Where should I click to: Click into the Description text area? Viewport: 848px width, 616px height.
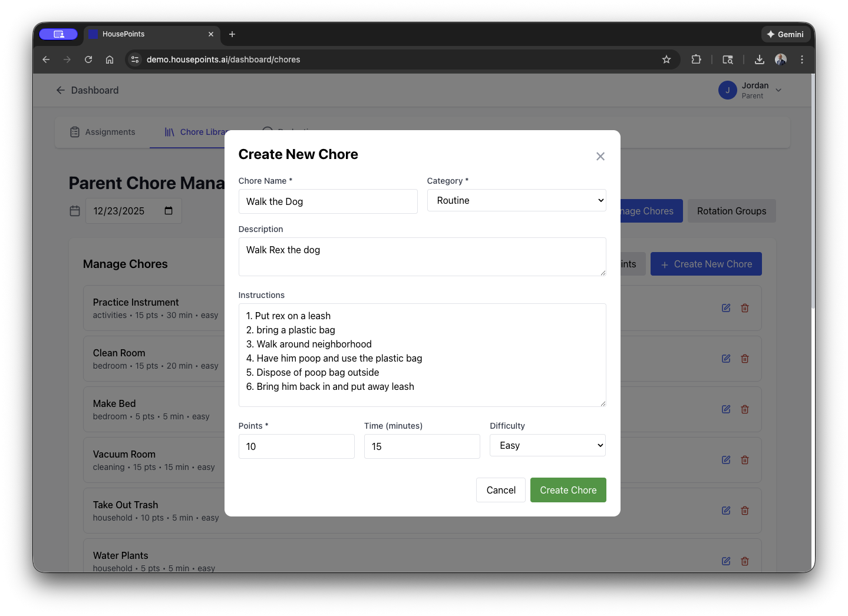tap(422, 257)
